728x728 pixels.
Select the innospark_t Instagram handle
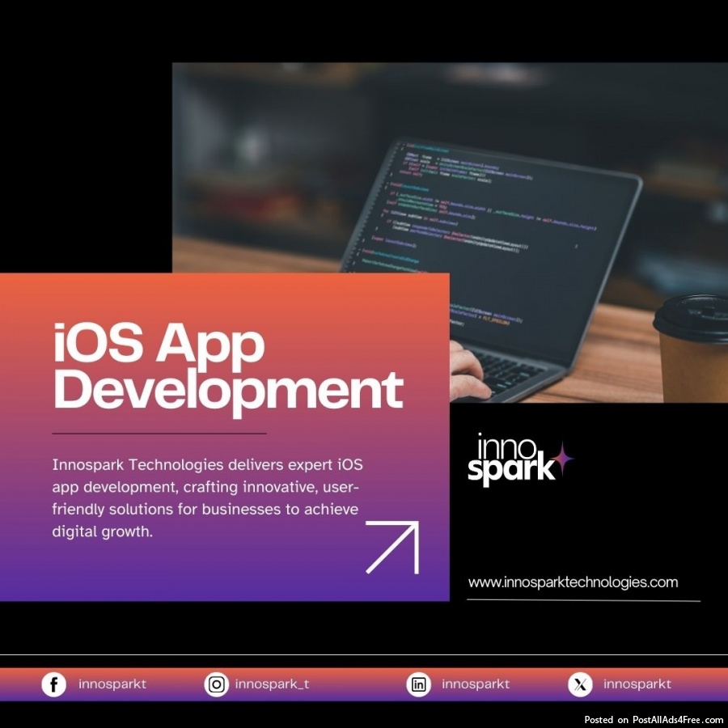click(272, 684)
